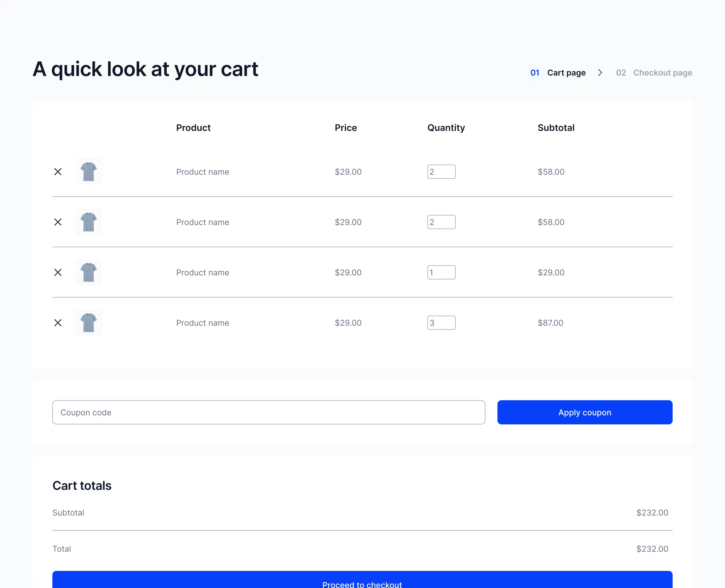Open first row's t-shirt thumbnail
This screenshot has width=725, height=588.
coord(89,172)
